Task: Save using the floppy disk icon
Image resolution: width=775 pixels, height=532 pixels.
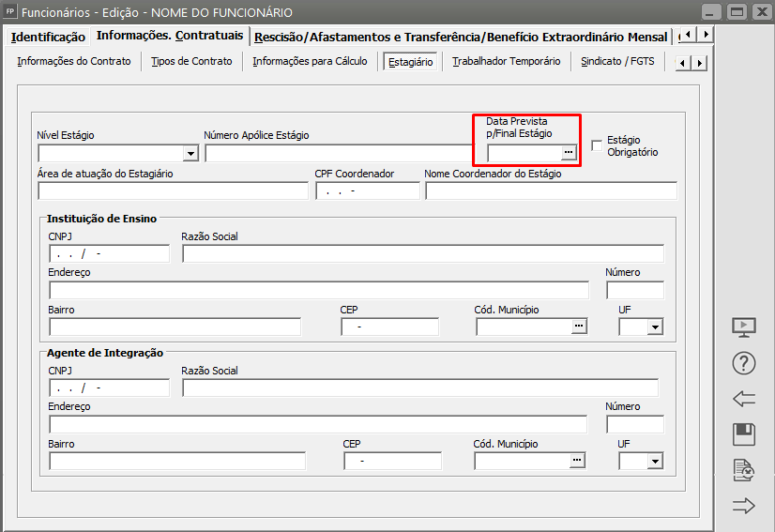Action: click(744, 434)
